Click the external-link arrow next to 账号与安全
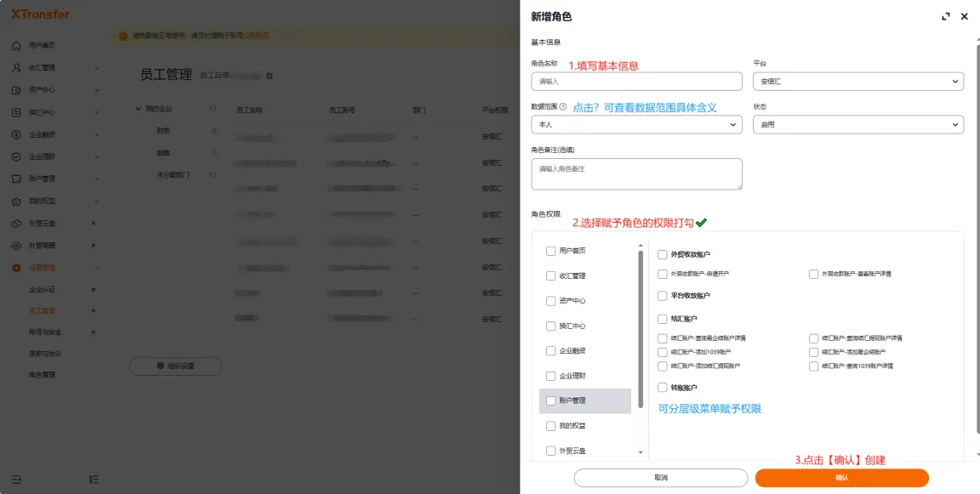Viewport: 980px width, 494px height. coord(93,332)
